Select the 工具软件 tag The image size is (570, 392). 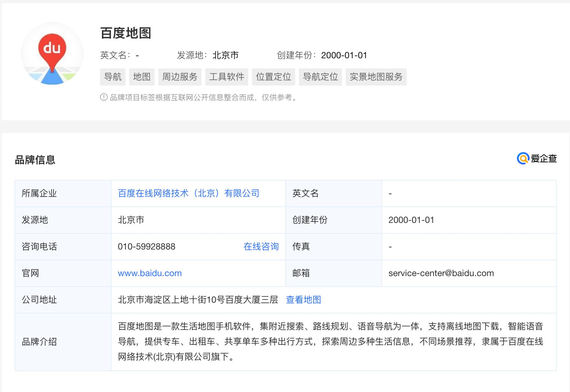point(227,77)
